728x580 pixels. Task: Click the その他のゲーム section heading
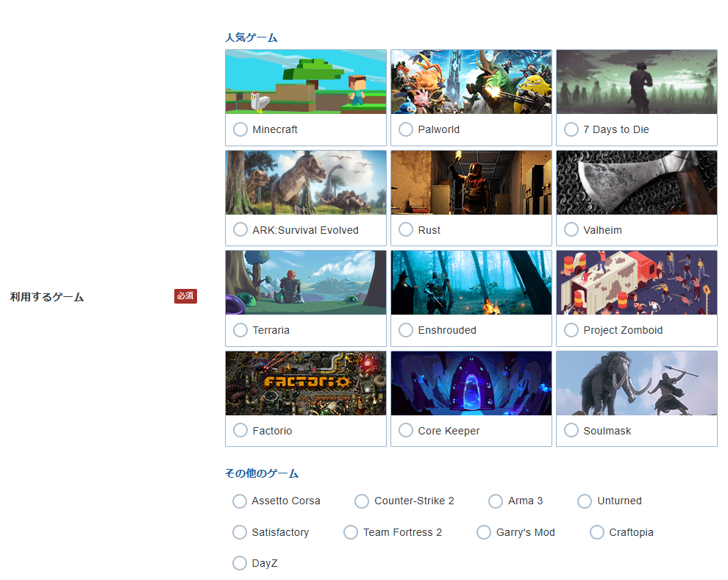click(262, 473)
